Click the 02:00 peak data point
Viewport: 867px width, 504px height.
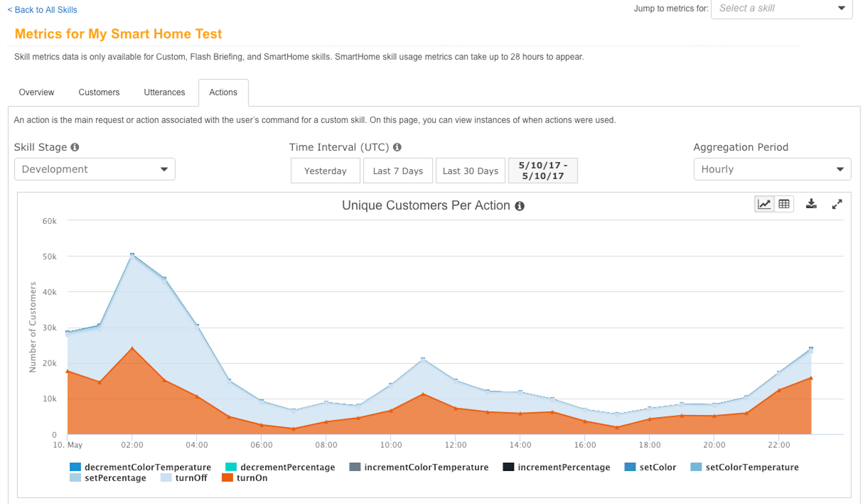132,255
